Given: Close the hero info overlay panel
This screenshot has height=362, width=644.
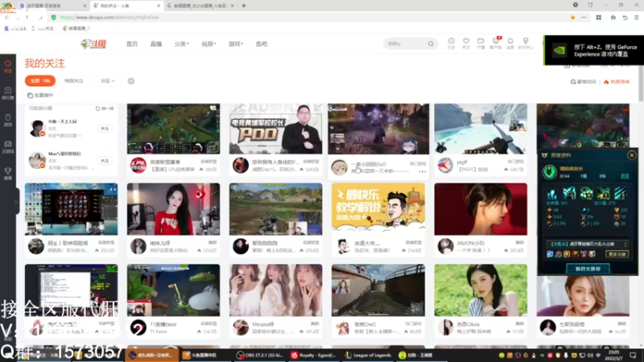Looking at the screenshot, I should pos(632,155).
